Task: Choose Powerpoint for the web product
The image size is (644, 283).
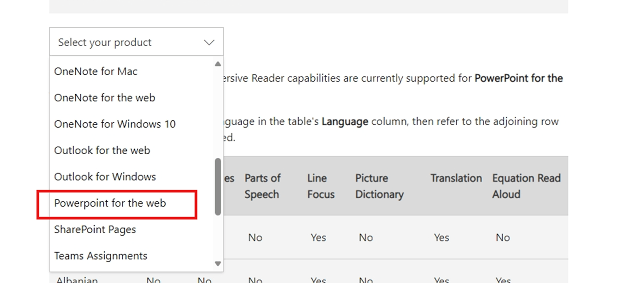Action: (110, 203)
